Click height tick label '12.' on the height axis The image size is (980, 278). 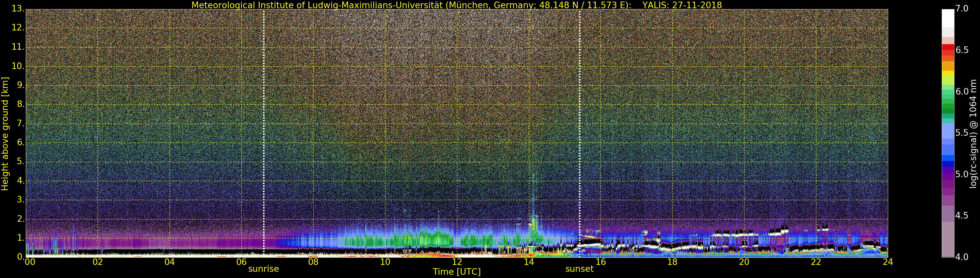tap(18, 27)
